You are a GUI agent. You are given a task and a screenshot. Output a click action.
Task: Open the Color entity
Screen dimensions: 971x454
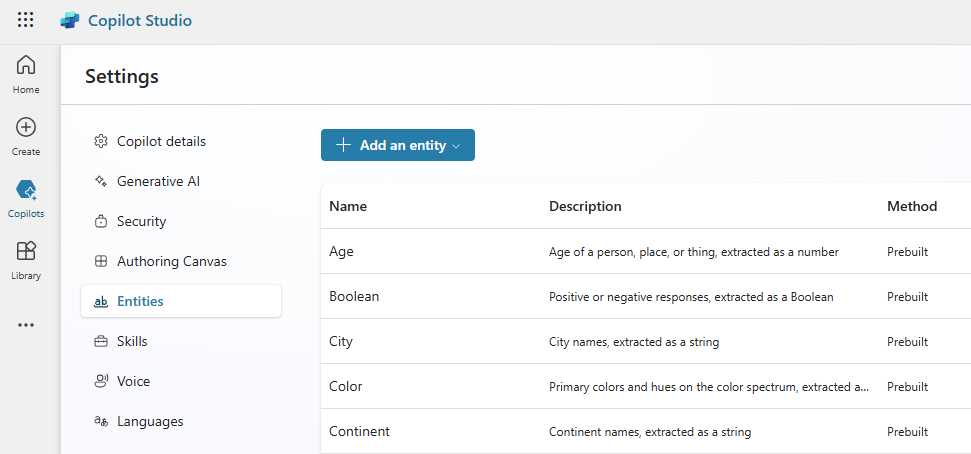[x=346, y=386]
